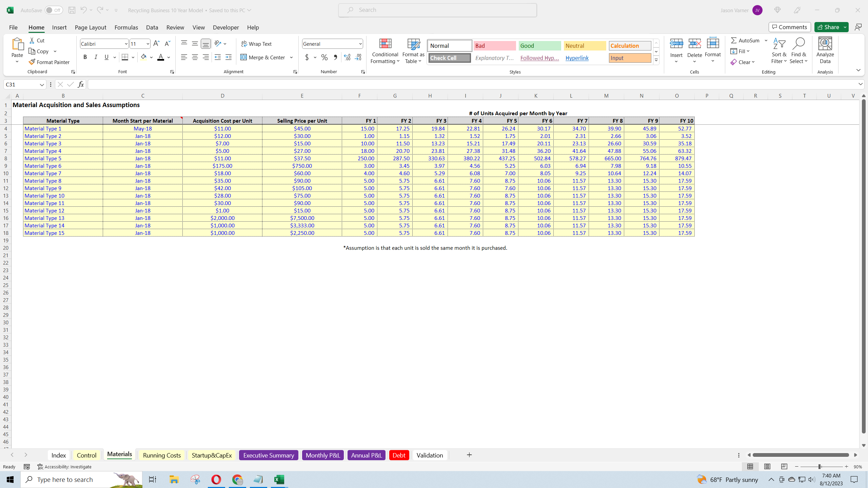Viewport: 868px width, 488px height.
Task: Expand the Calibri font name dropdown
Action: pyautogui.click(x=126, y=44)
